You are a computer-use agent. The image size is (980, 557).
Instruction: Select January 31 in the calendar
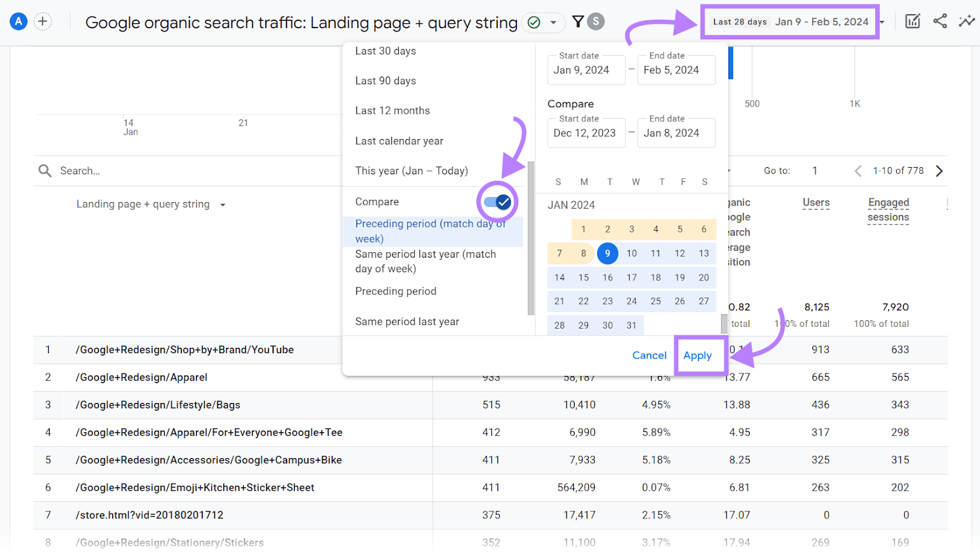(631, 325)
